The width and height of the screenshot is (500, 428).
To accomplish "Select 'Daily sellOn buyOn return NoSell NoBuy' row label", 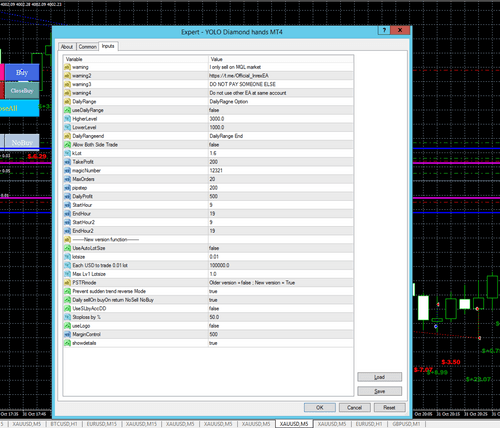I will pyautogui.click(x=113, y=300).
